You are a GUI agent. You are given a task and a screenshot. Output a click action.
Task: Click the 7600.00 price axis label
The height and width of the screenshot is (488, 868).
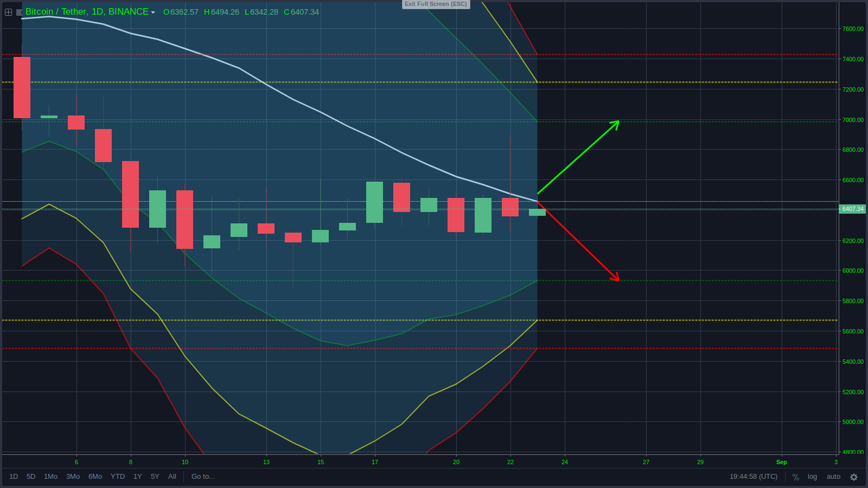(853, 29)
